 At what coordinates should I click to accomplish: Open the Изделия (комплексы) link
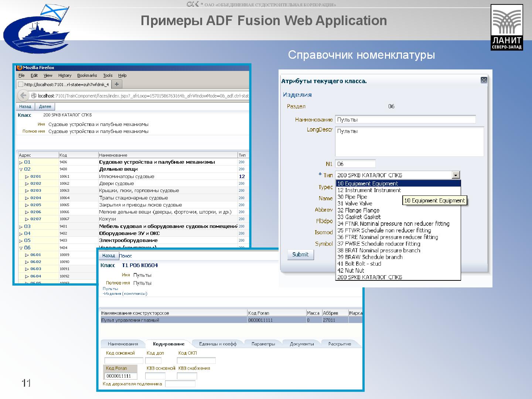coord(125,293)
